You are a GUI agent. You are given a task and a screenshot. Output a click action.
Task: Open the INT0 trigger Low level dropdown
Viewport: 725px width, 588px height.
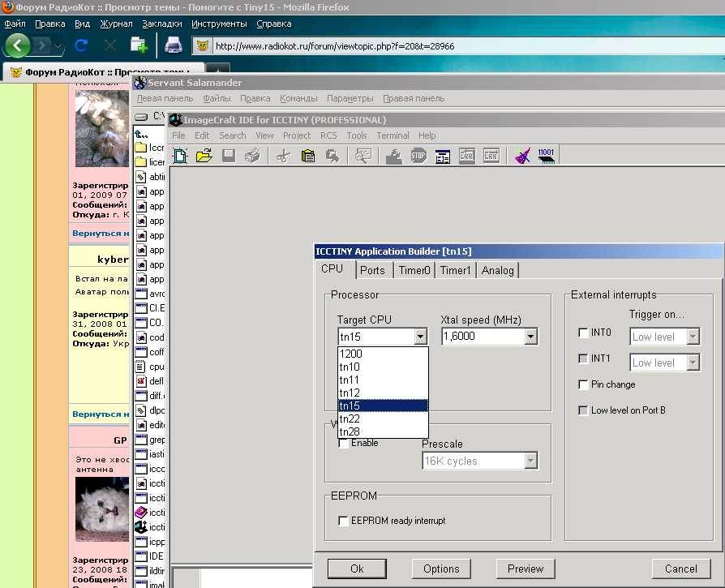click(x=693, y=337)
